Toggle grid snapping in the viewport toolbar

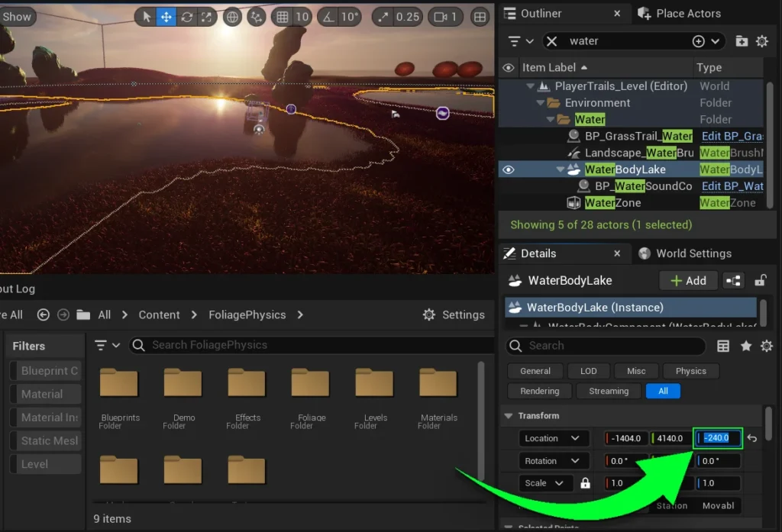click(x=283, y=17)
